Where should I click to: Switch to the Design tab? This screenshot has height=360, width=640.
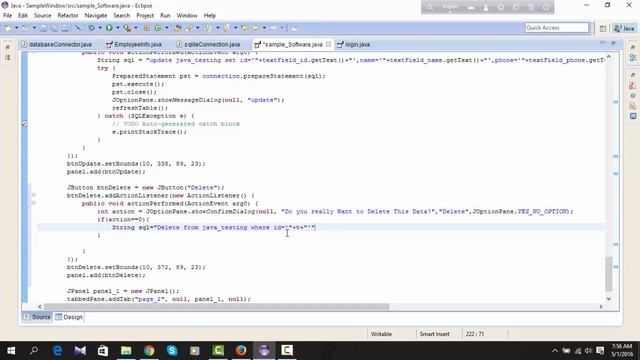pyautogui.click(x=69, y=317)
